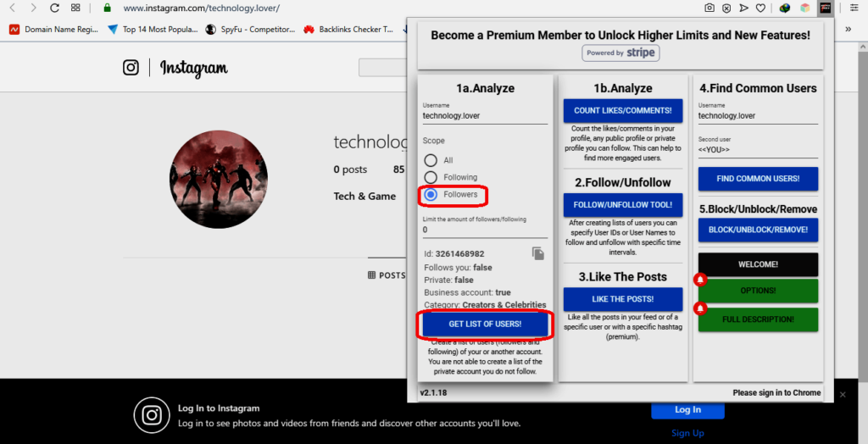Expand the bookmarks overflow chevron
The height and width of the screenshot is (444, 868).
pos(848,30)
